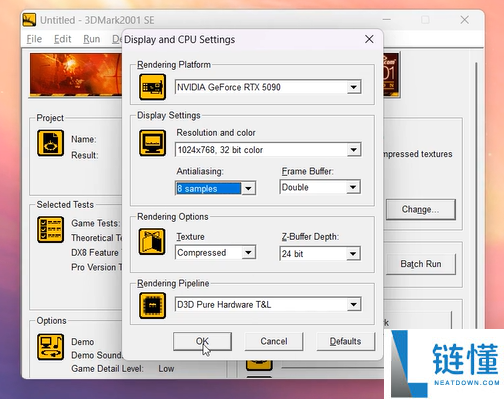Close the Display and CPU Settings dialog
Screen dimensions: 504x399
(x=369, y=39)
